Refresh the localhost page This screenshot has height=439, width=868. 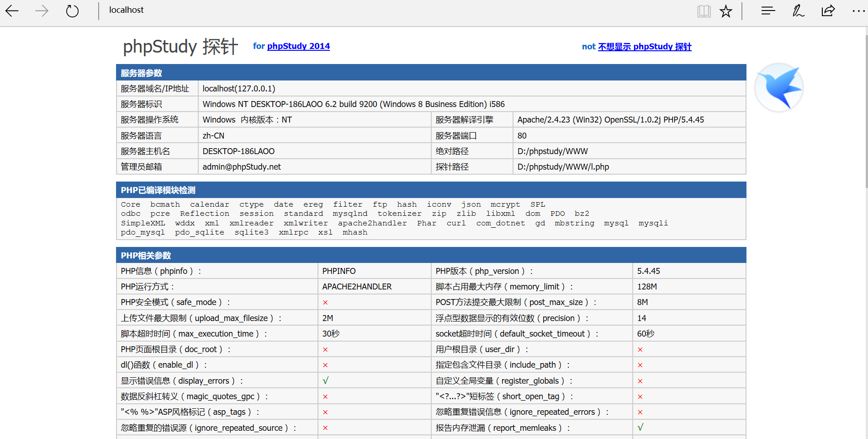point(72,11)
